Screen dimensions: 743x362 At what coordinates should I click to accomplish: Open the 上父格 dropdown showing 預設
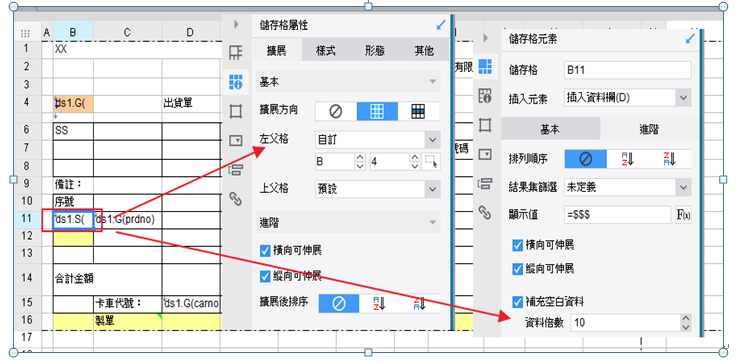[x=378, y=189]
